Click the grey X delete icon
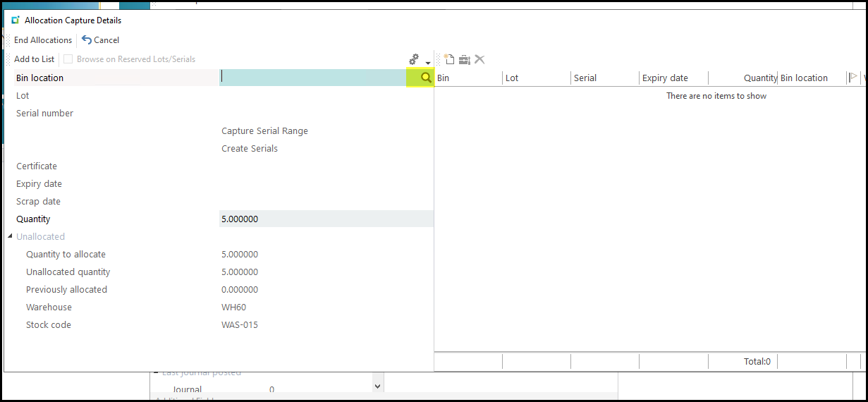The width and height of the screenshot is (868, 402). click(x=479, y=60)
